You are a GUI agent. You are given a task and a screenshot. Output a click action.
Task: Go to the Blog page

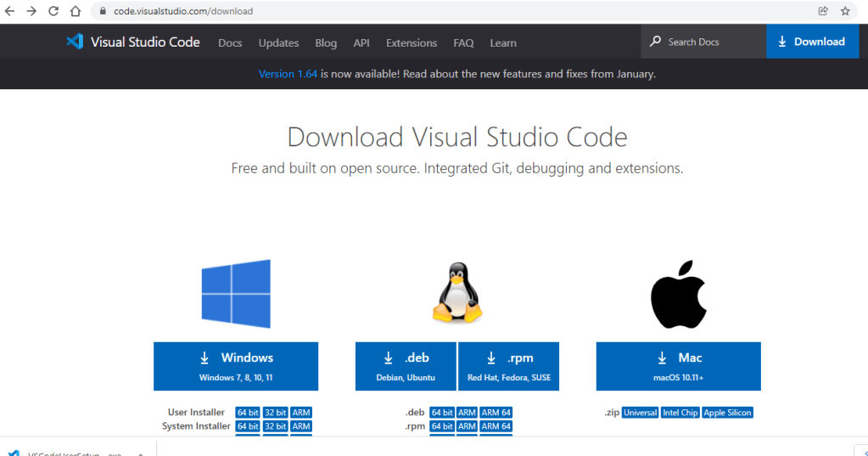click(326, 42)
